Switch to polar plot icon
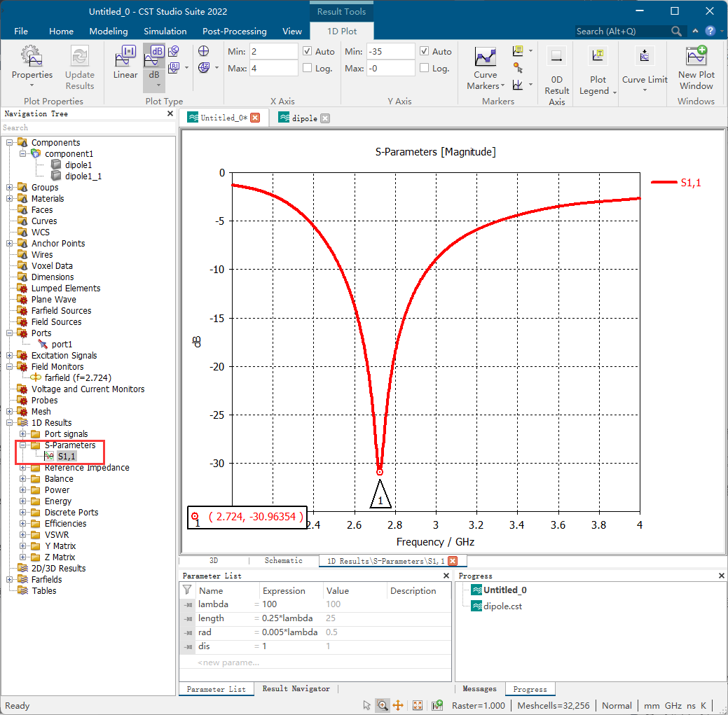Image resolution: width=728 pixels, height=715 pixels. click(x=203, y=51)
